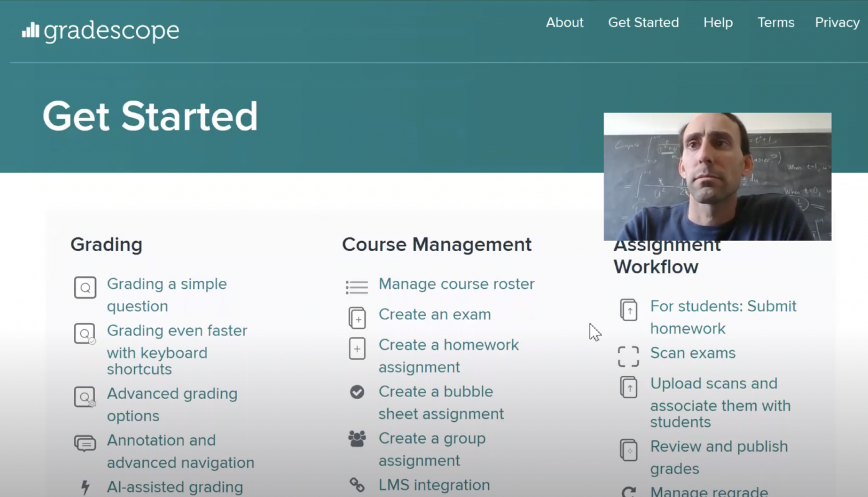Click the checkmark bubble sheet icon
Image resolution: width=868 pixels, height=497 pixels.
click(357, 392)
